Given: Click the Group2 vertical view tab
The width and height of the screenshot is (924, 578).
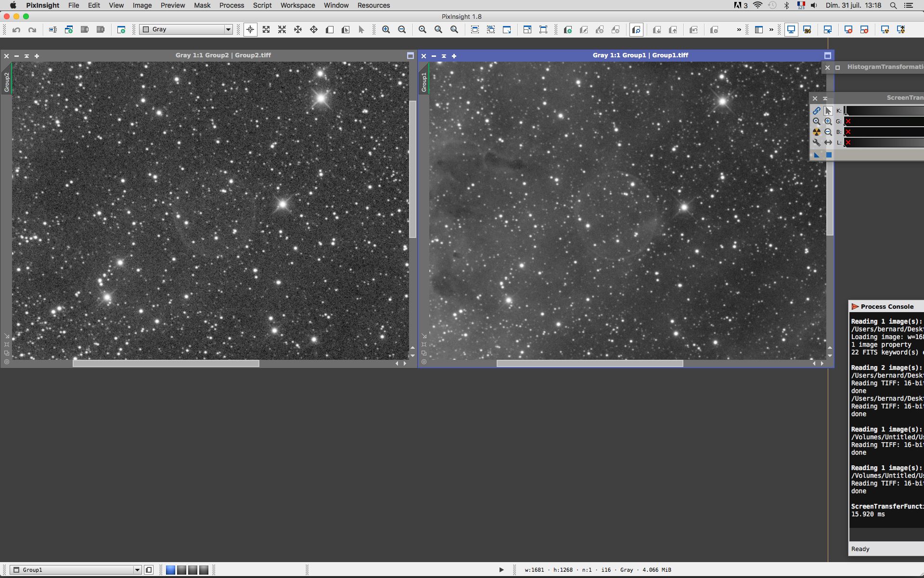Looking at the screenshot, I should [x=7, y=82].
